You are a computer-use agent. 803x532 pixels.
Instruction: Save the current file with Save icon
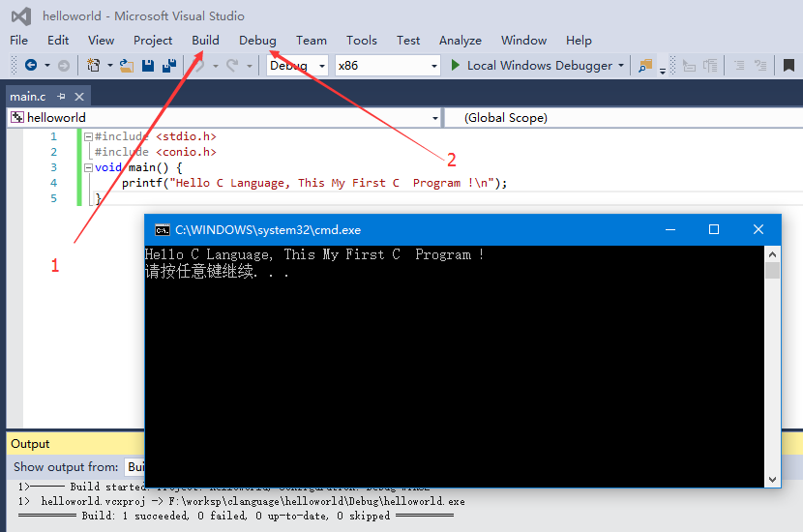pos(148,66)
